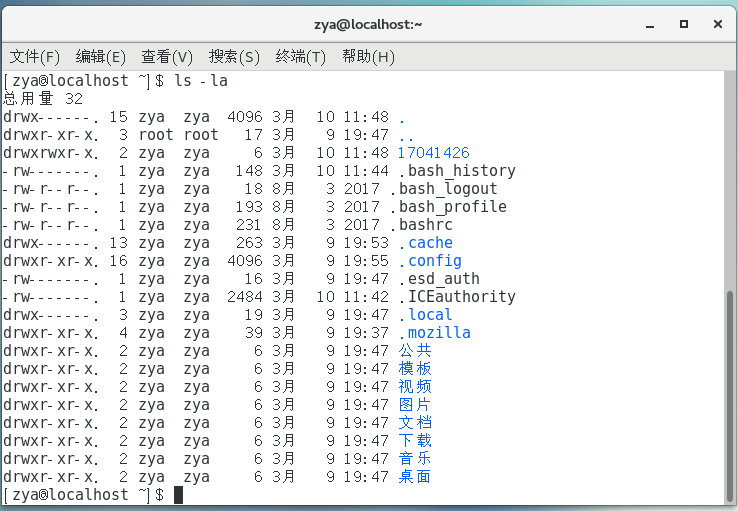Screen dimensions: 738x511
Task: Click the 17041426 directory name
Action: tap(433, 153)
